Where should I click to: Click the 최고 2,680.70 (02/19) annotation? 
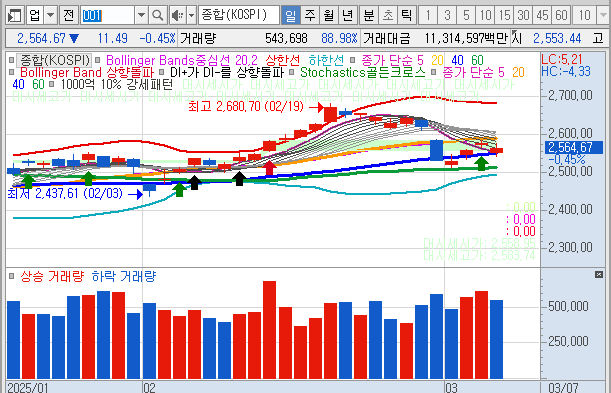coord(246,106)
